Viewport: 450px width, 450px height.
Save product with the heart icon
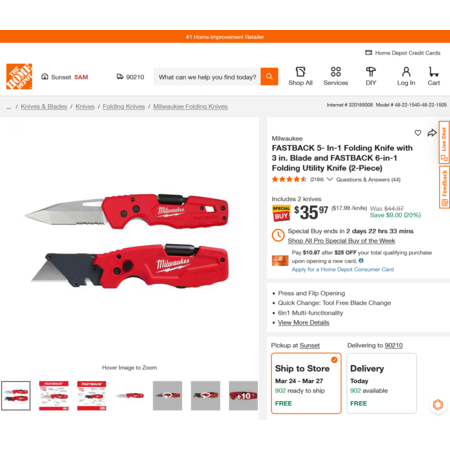418,133
